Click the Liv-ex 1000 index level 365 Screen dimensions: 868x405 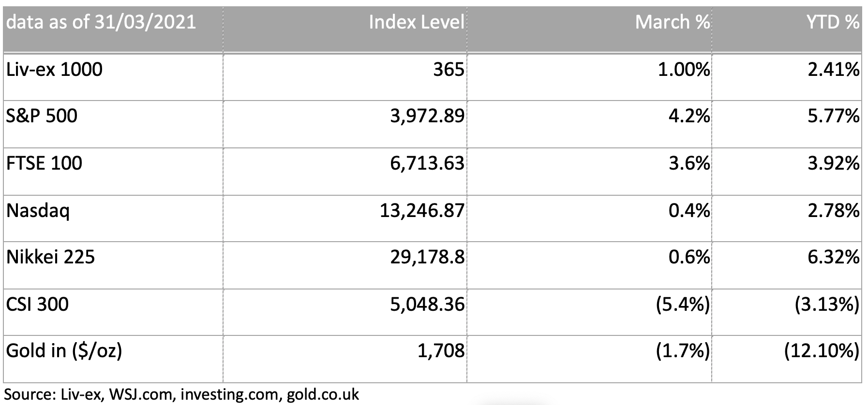(449, 70)
